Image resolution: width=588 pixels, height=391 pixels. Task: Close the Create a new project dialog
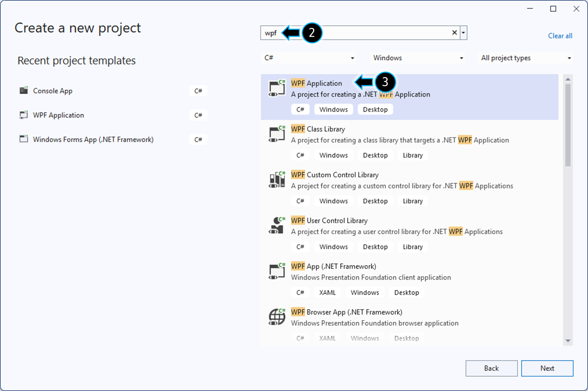[576, 9]
